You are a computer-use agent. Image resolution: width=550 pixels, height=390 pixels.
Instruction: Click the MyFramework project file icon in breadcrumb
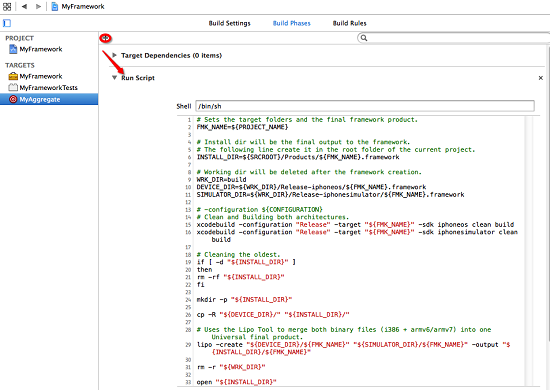click(x=55, y=6)
